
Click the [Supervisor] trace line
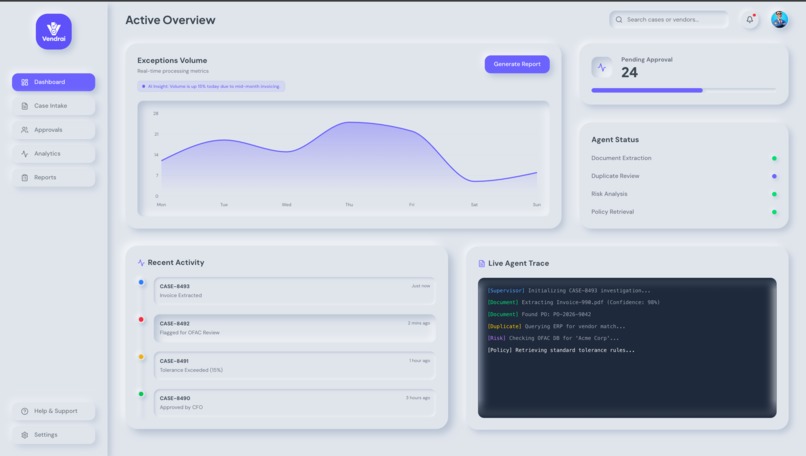click(x=569, y=290)
